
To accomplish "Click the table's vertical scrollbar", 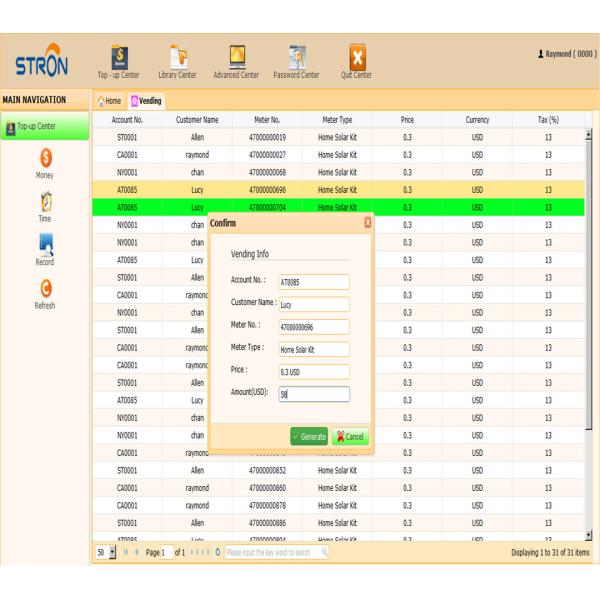I will 589,330.
